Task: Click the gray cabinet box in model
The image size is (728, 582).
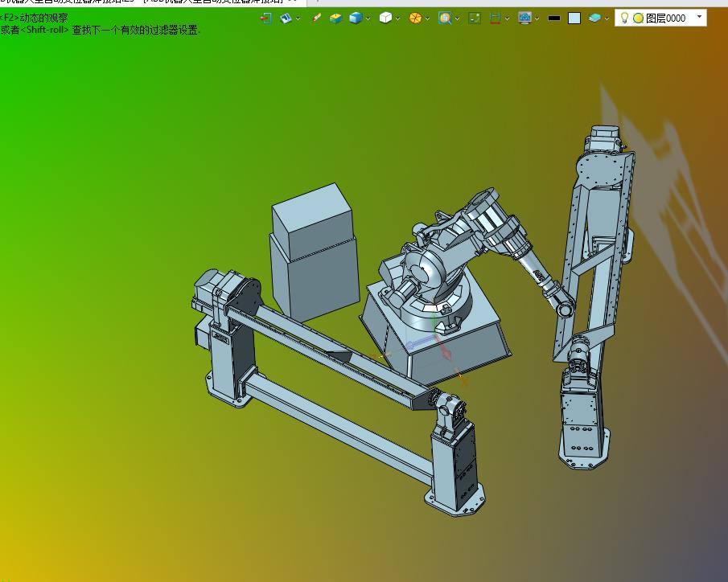Action: (x=314, y=252)
